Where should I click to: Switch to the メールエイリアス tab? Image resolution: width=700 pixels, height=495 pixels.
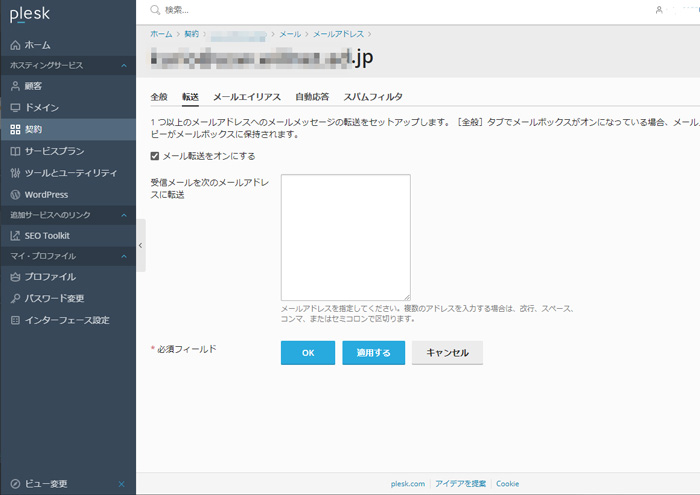[247, 97]
